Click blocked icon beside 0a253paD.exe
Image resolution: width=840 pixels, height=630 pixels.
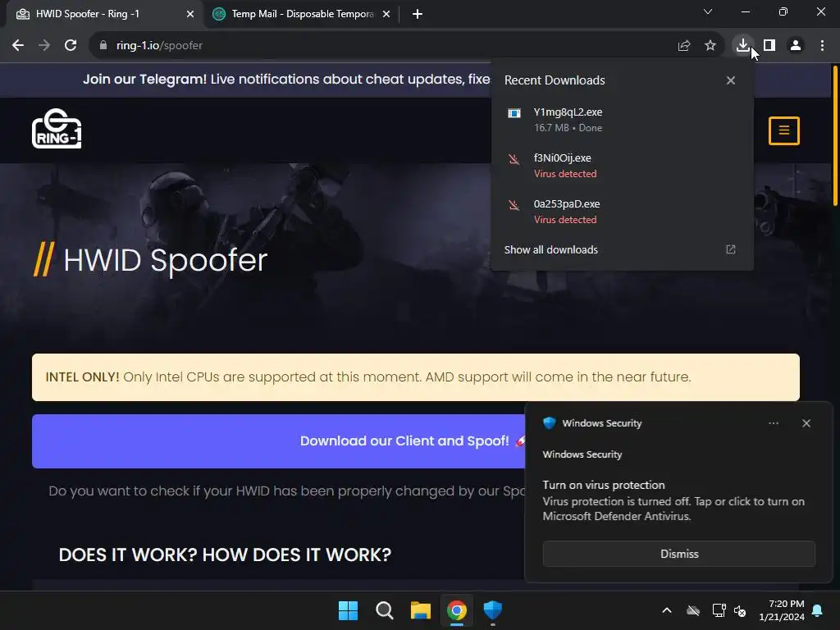pyautogui.click(x=514, y=205)
